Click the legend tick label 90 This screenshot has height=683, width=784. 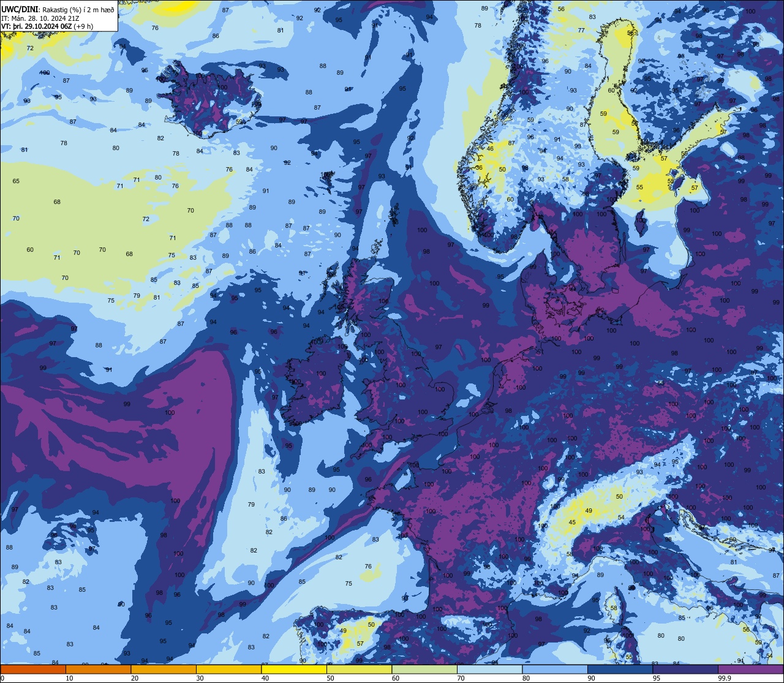pyautogui.click(x=591, y=678)
